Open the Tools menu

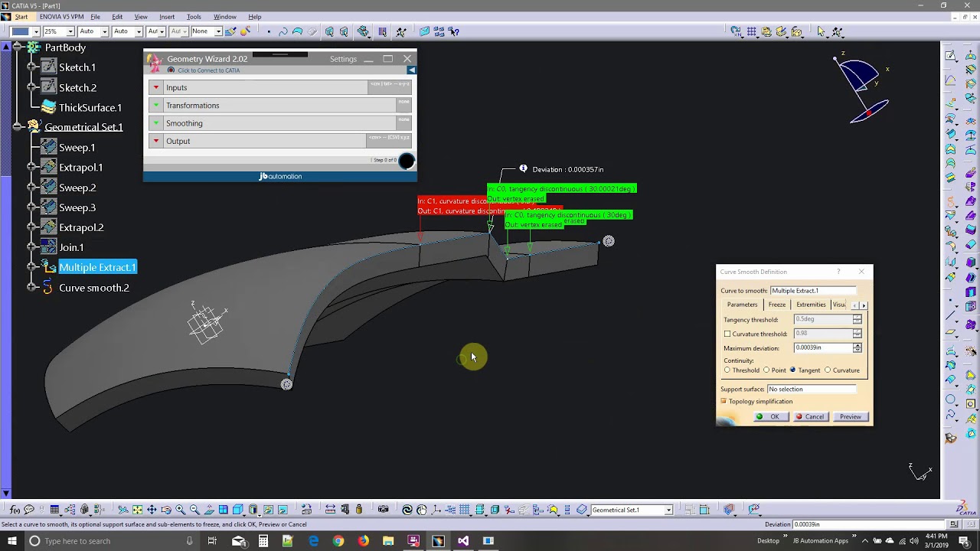coord(194,17)
